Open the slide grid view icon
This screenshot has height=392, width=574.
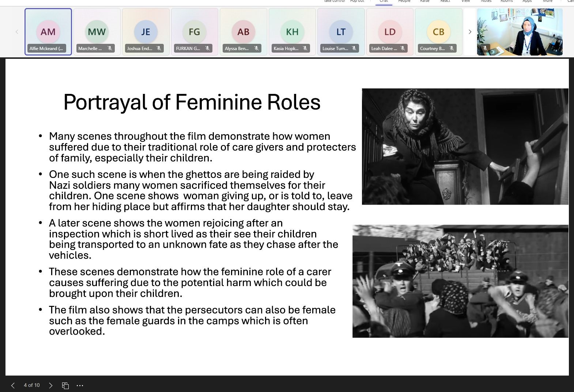coord(65,385)
